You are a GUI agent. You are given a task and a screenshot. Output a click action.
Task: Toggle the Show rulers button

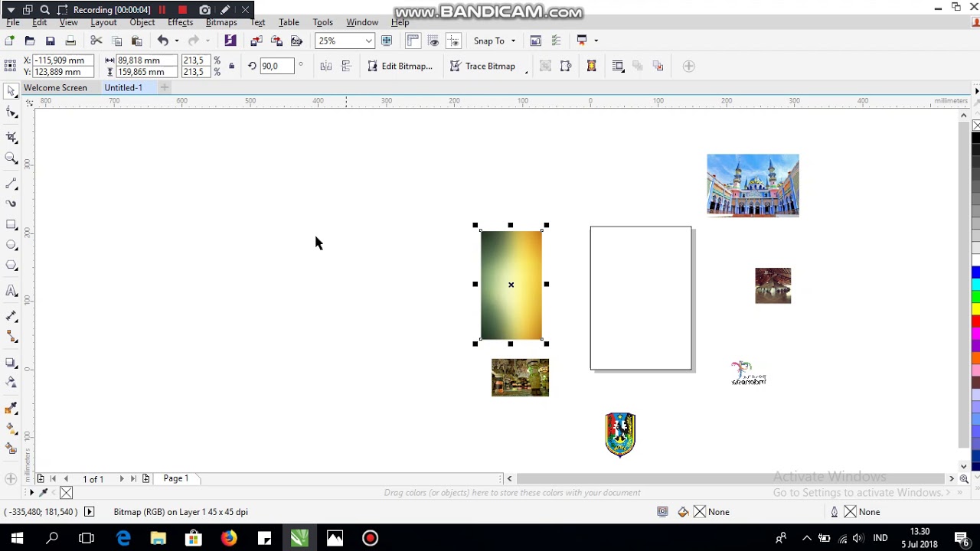413,41
